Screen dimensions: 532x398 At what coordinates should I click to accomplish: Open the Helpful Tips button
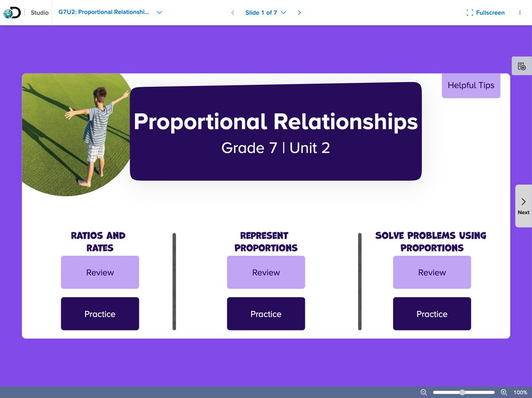click(471, 86)
